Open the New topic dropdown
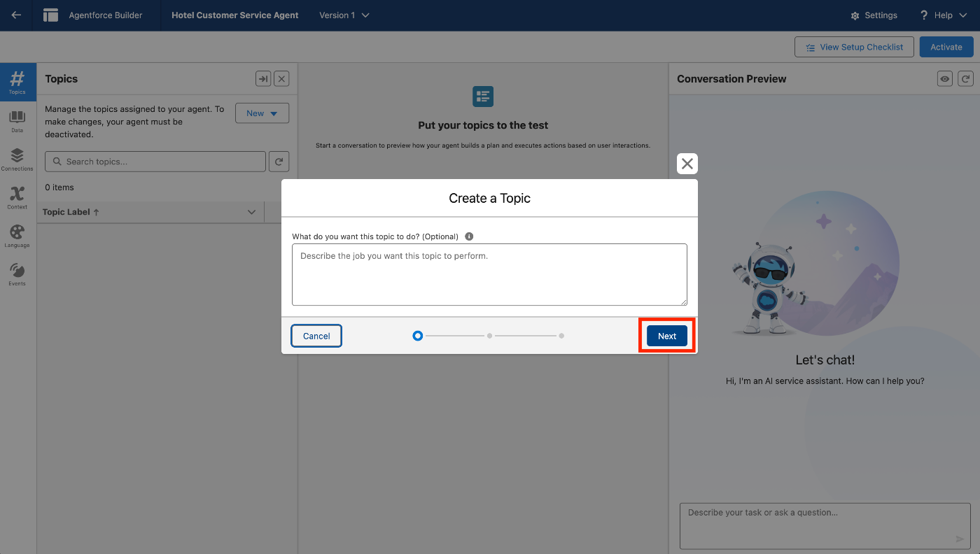The image size is (980, 554). click(262, 113)
